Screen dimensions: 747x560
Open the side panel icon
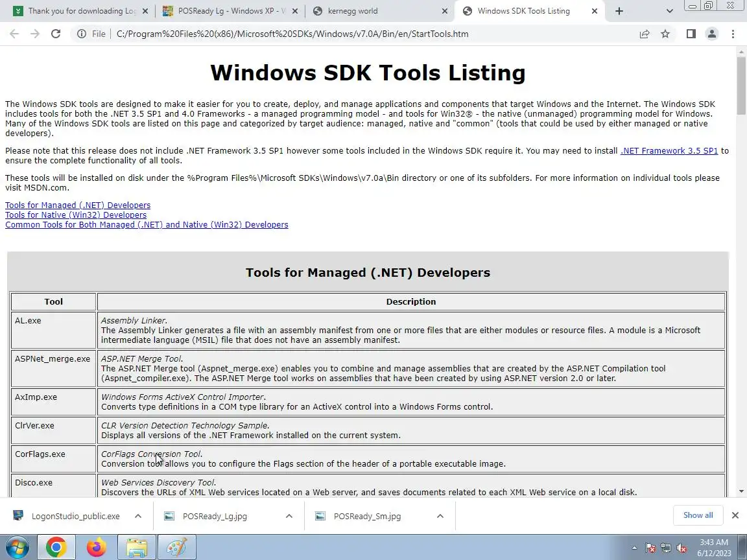point(691,34)
